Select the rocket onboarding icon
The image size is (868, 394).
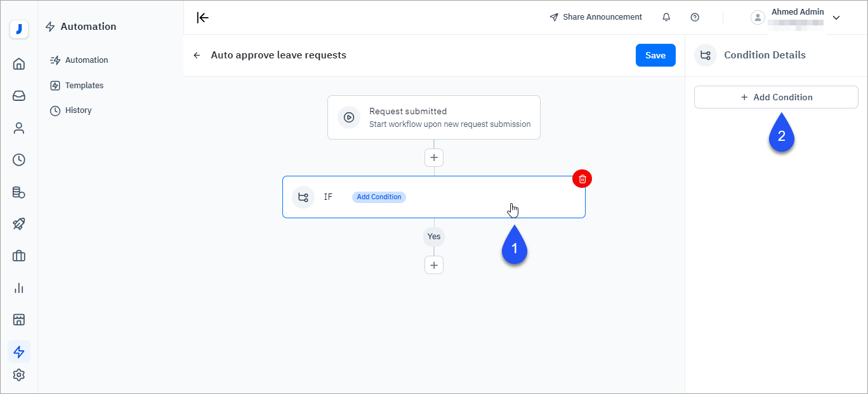[19, 223]
